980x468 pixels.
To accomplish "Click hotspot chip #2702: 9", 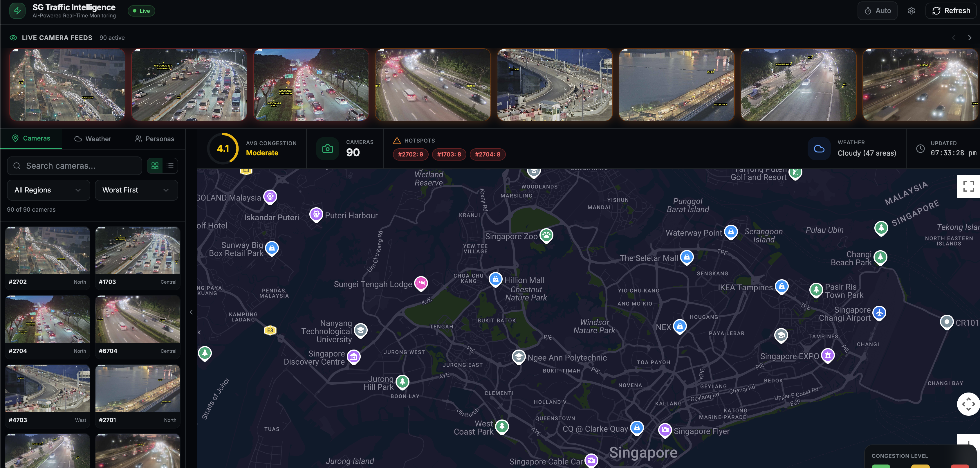I will pos(411,154).
